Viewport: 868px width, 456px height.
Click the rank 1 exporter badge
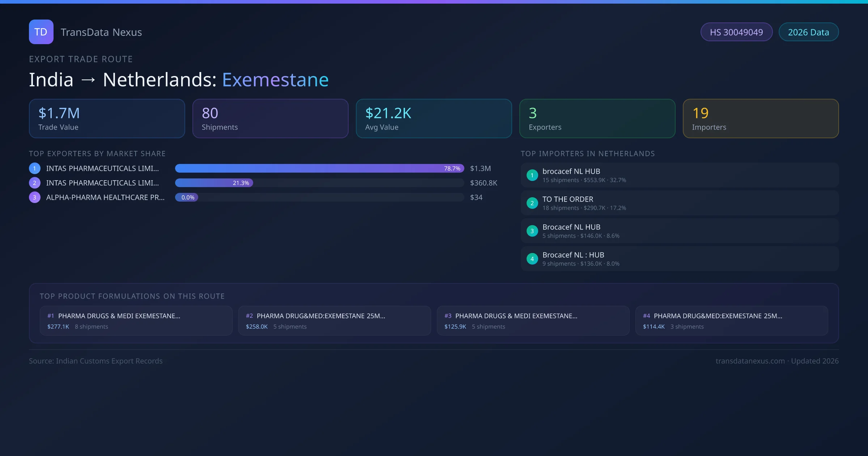click(x=35, y=168)
